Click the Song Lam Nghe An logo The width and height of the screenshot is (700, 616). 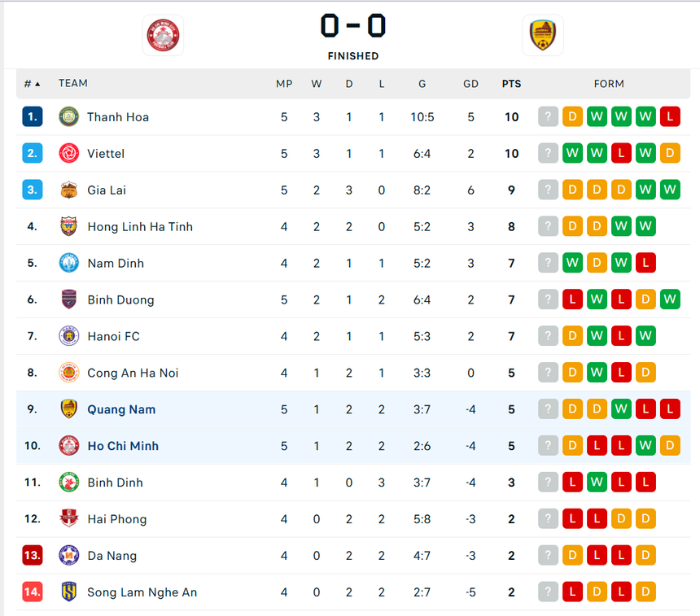pyautogui.click(x=68, y=592)
